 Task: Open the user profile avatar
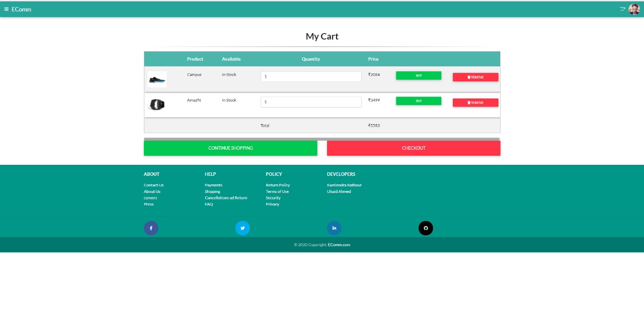pos(634,9)
